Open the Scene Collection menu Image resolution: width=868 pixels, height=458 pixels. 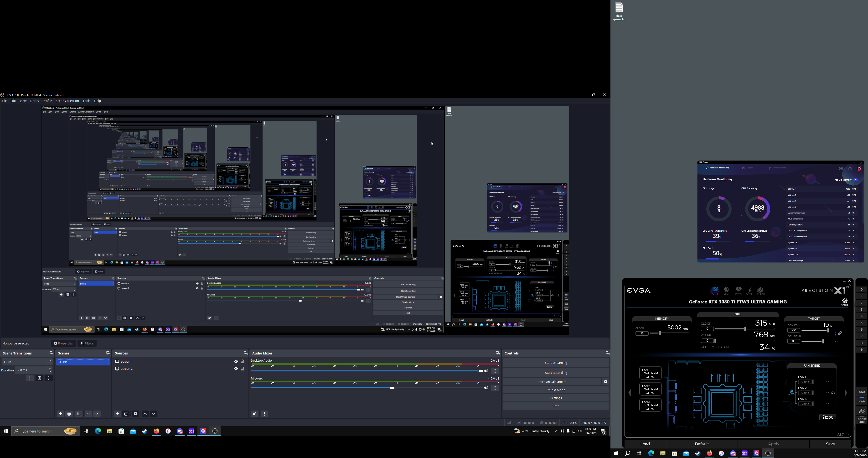(x=67, y=101)
